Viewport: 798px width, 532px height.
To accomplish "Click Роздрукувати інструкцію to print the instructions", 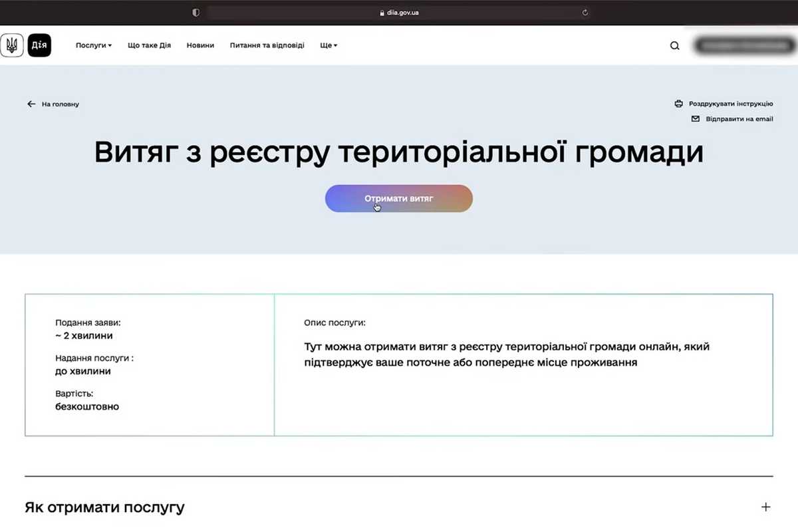I will coord(730,104).
